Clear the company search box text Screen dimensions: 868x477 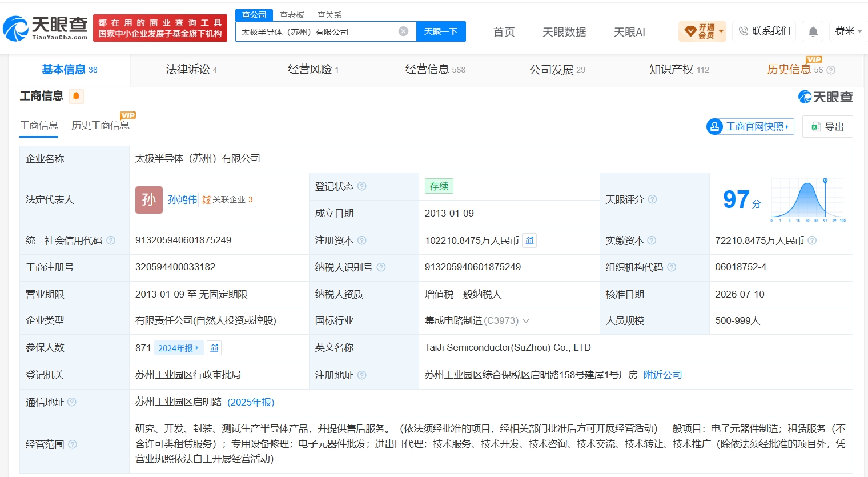403,31
